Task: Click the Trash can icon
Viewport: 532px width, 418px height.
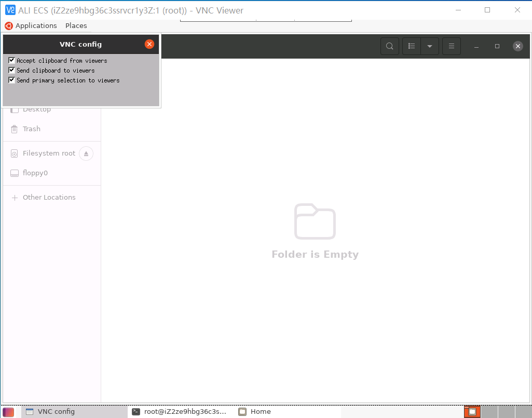Action: (14, 129)
